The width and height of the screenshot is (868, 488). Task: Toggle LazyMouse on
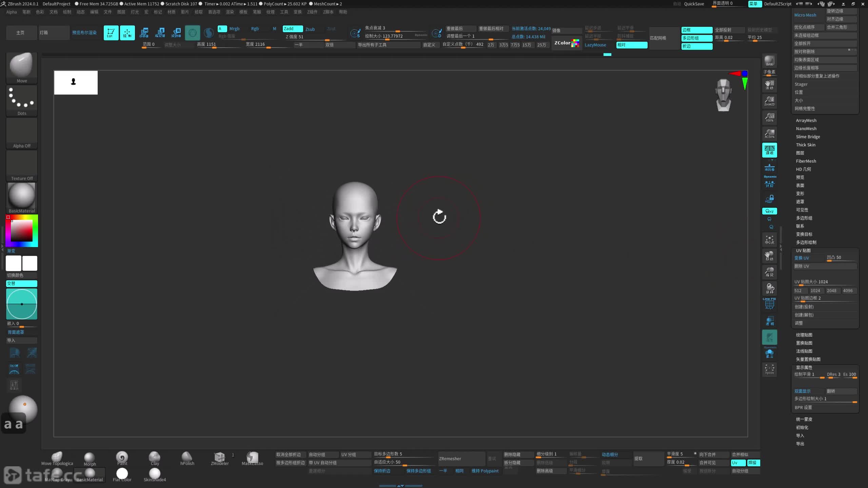click(595, 45)
